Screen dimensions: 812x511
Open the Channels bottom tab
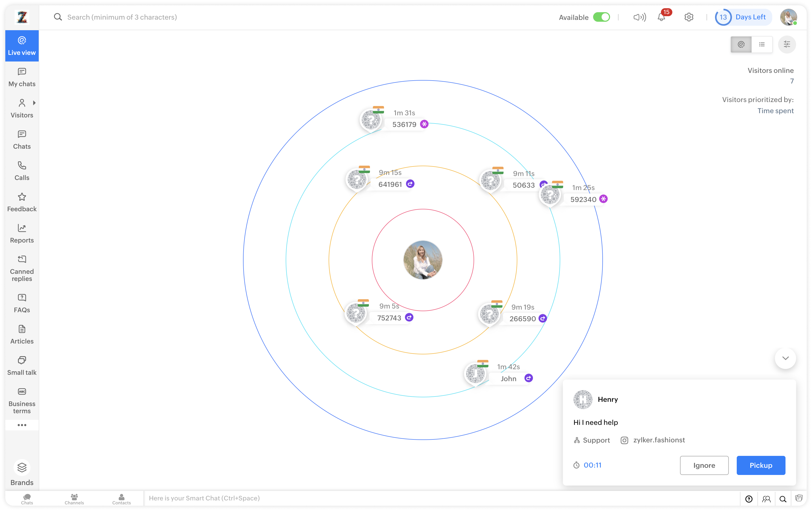[74, 499]
